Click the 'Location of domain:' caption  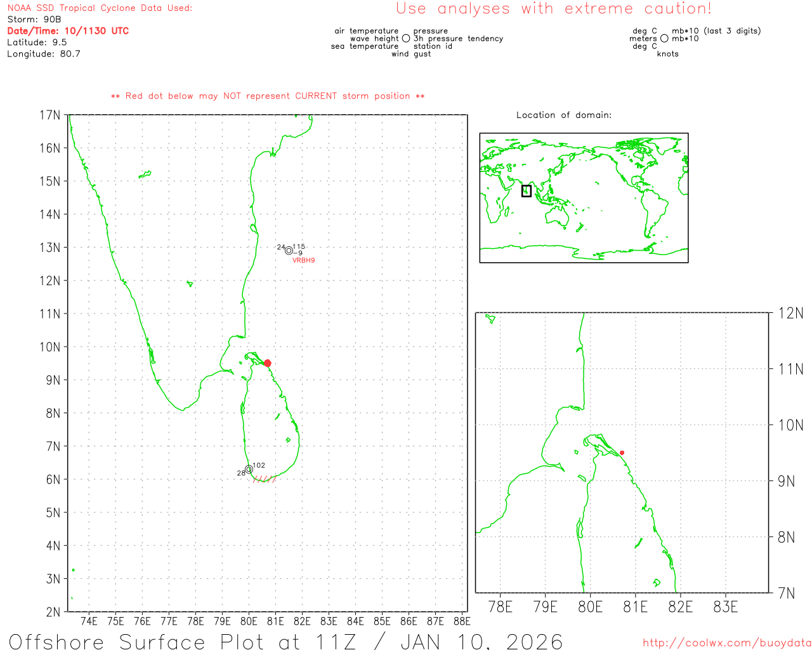563,115
